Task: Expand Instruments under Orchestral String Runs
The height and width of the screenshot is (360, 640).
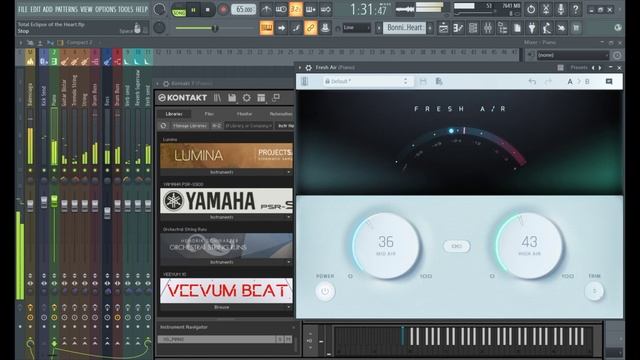Action: pos(226,262)
